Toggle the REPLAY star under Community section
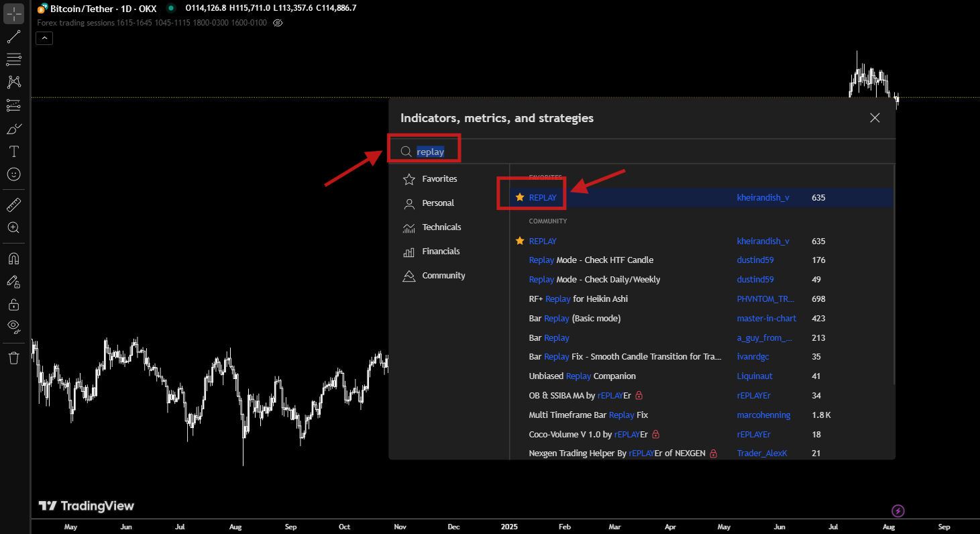The image size is (980, 534). point(520,241)
